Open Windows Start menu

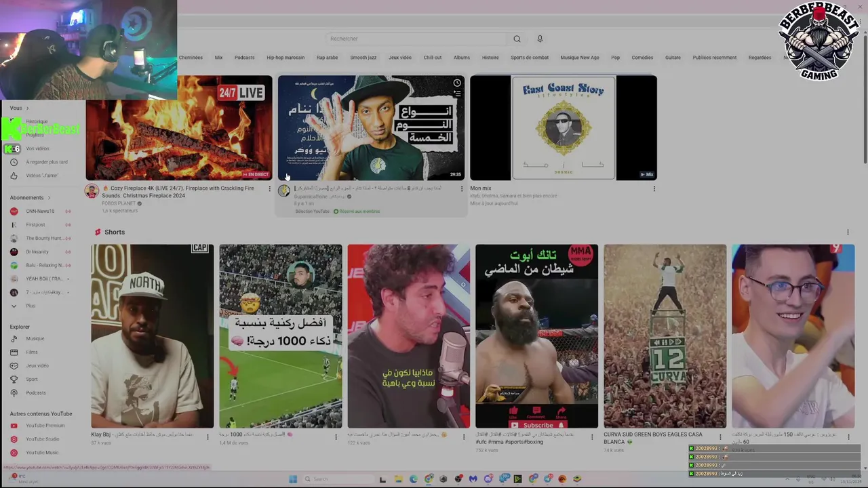pyautogui.click(x=293, y=479)
